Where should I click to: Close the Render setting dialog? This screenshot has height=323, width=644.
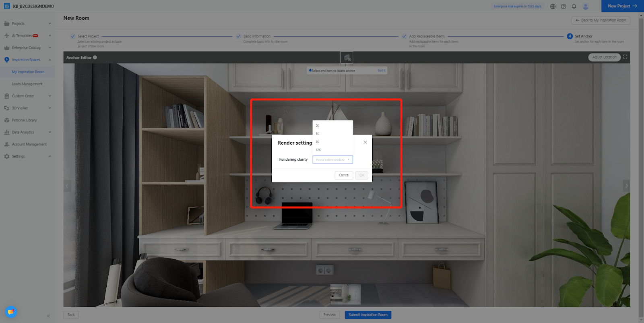pyautogui.click(x=365, y=142)
